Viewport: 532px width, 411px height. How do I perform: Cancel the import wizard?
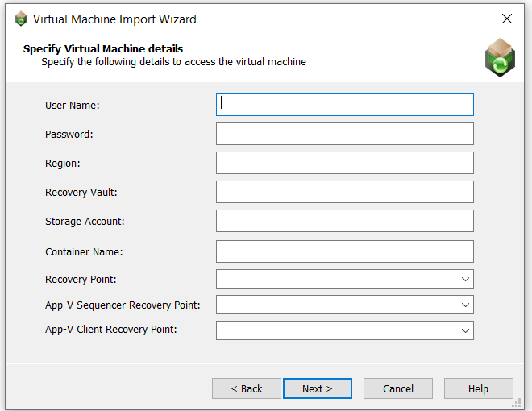tap(398, 388)
